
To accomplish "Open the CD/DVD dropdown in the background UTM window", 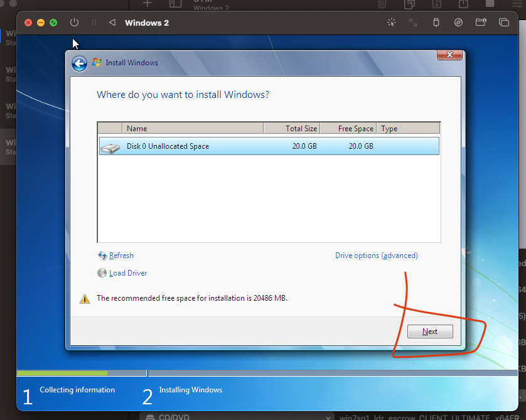I will [x=237, y=417].
